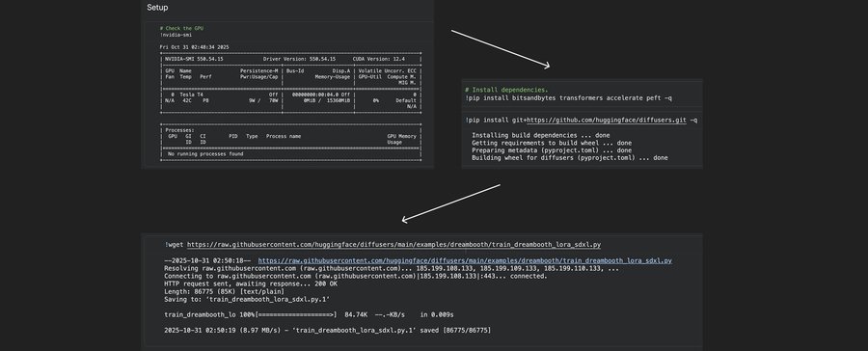Viewport: 868px width, 351px height.
Task: Click the pip install bitsandbytes transformers command
Action: 568,98
